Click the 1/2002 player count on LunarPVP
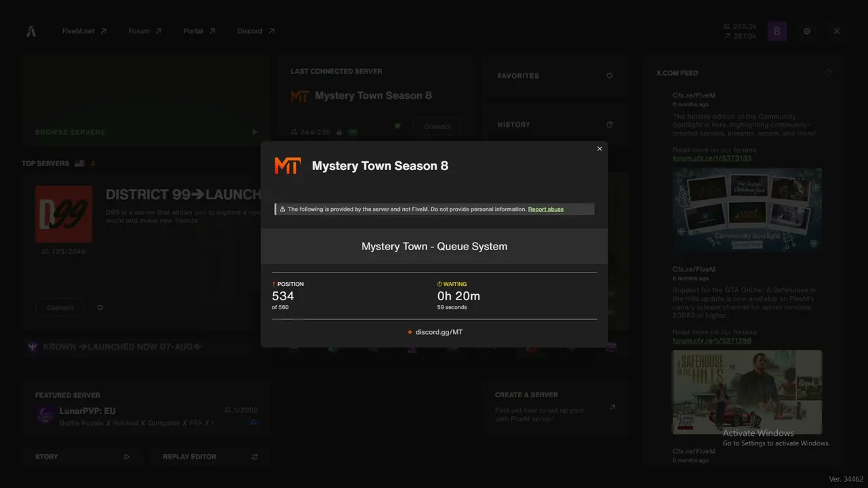Screen dimensions: 868x488 (x=245, y=410)
